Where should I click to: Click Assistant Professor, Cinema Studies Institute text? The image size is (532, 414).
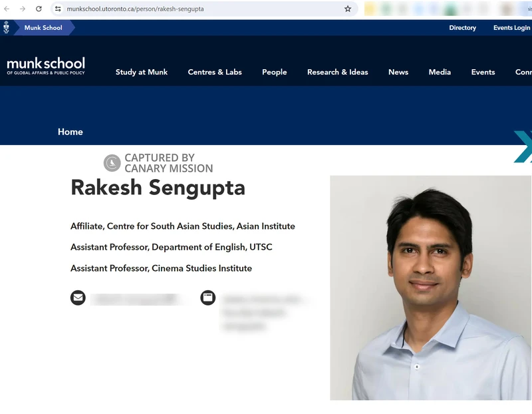point(161,268)
